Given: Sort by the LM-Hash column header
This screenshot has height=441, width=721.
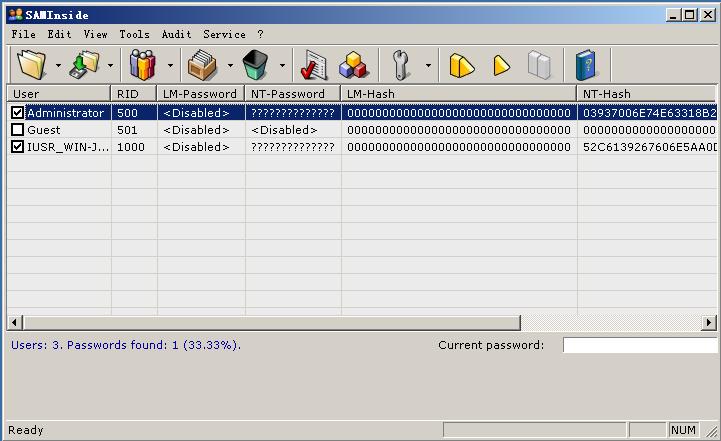Looking at the screenshot, I should click(x=459, y=94).
